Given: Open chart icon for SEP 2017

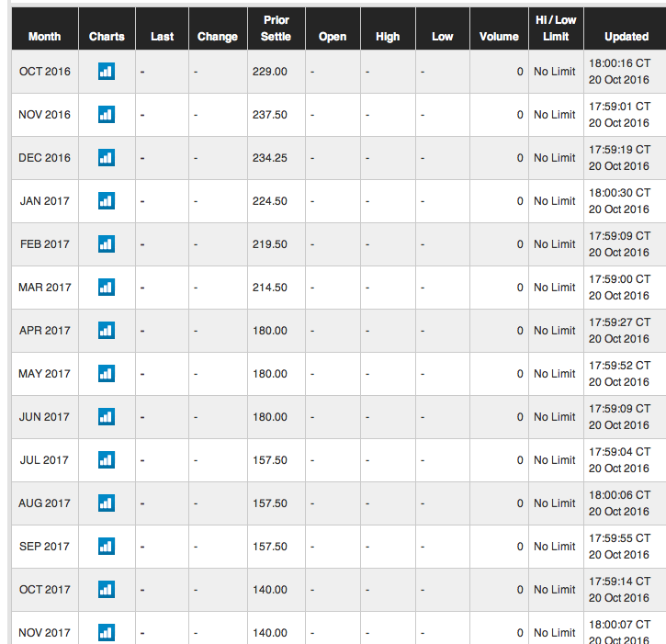Looking at the screenshot, I should click(107, 547).
